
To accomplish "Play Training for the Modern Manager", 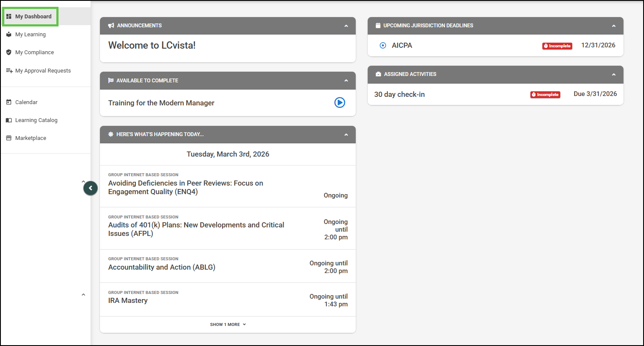I will [340, 102].
